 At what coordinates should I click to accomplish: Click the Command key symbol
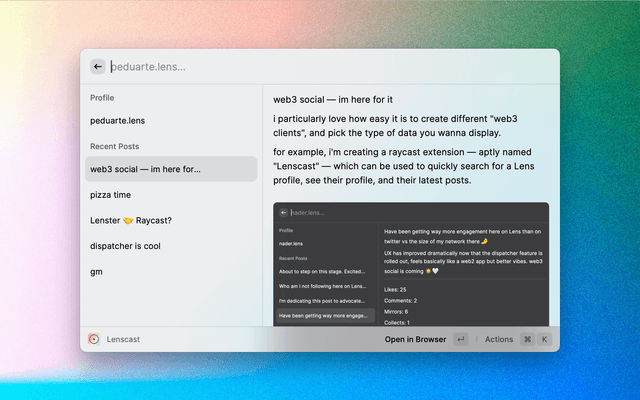(527, 339)
